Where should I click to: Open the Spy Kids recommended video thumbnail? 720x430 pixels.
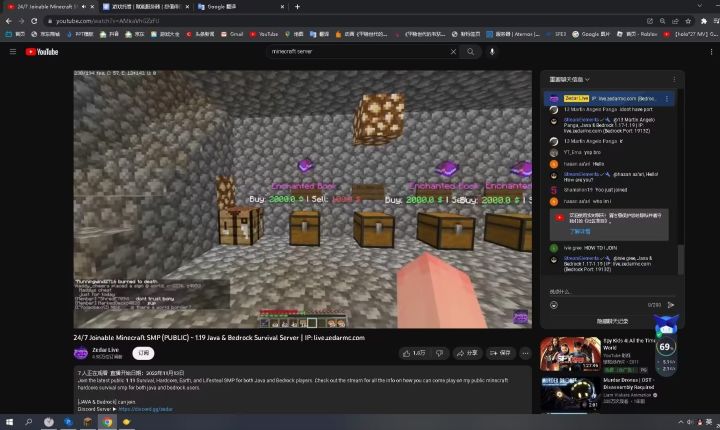click(x=570, y=354)
